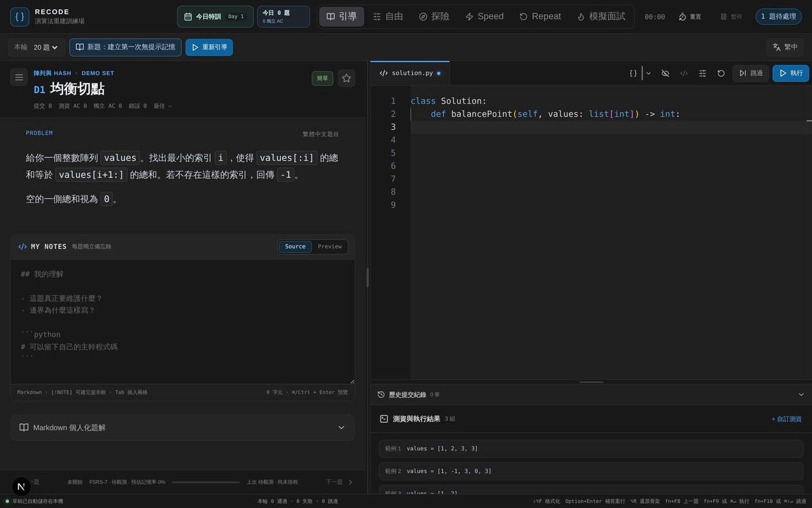Star the 均衡切點 problem as favorite

(347, 78)
